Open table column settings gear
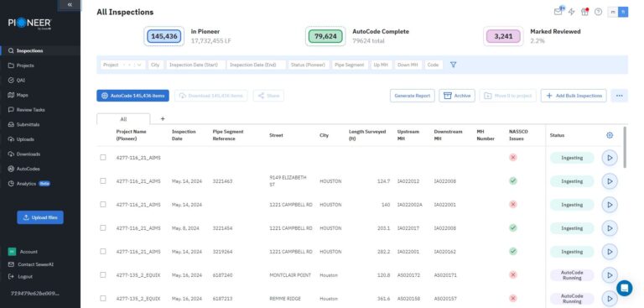 pos(610,135)
